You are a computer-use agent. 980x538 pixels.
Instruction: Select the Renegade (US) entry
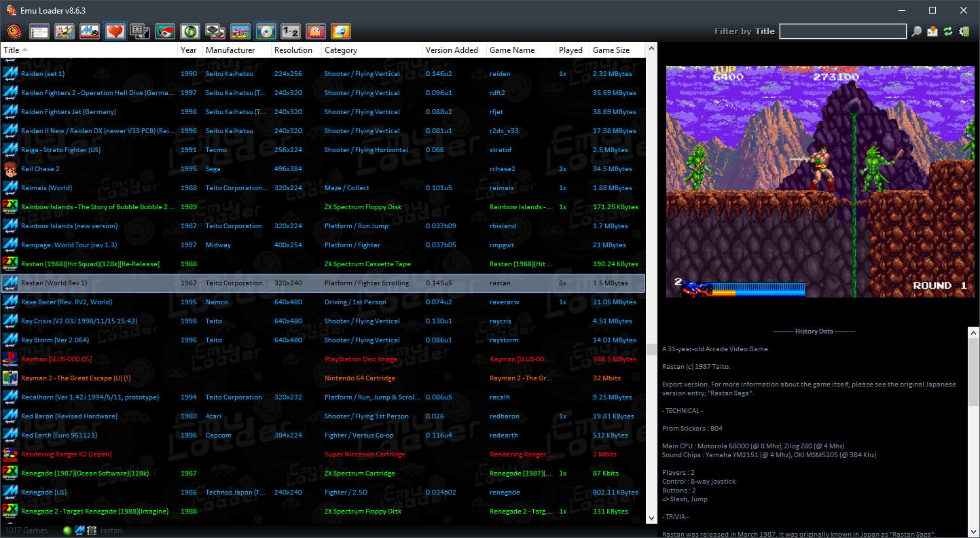click(323, 492)
